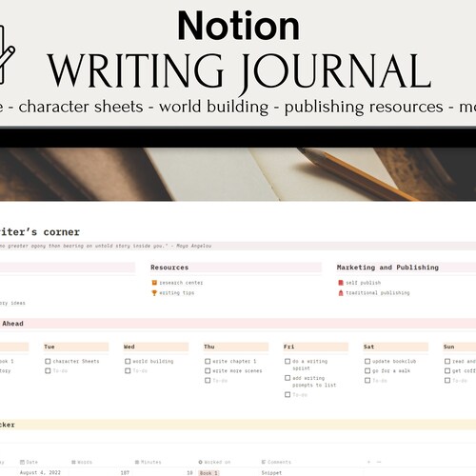
Task: Tick the empty To-do checkbox under Thu
Action: (208, 380)
